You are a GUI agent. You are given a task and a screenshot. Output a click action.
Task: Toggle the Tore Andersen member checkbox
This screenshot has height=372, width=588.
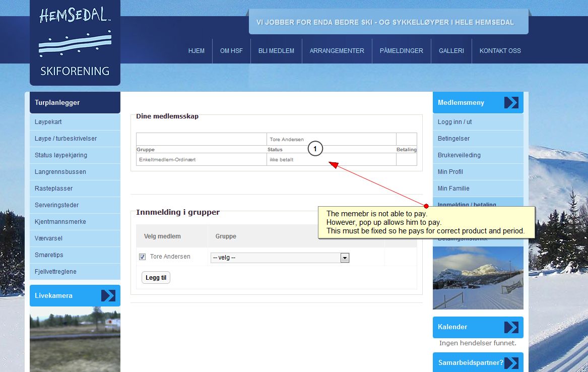142,257
